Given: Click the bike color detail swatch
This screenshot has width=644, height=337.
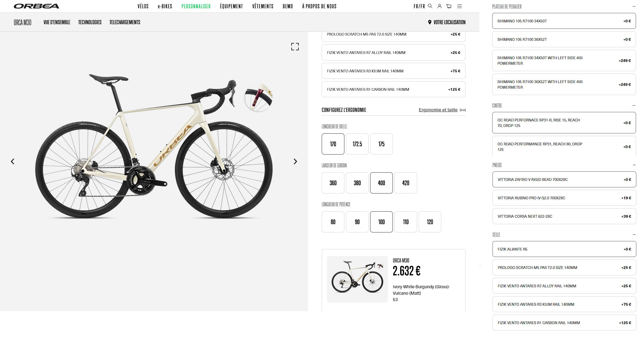Looking at the screenshot, I should coord(259,97).
